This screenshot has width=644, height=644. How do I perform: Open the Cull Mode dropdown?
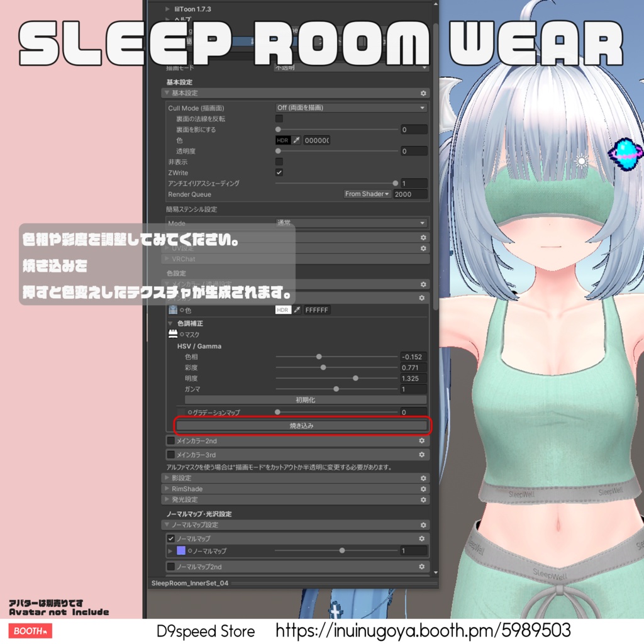coord(350,108)
